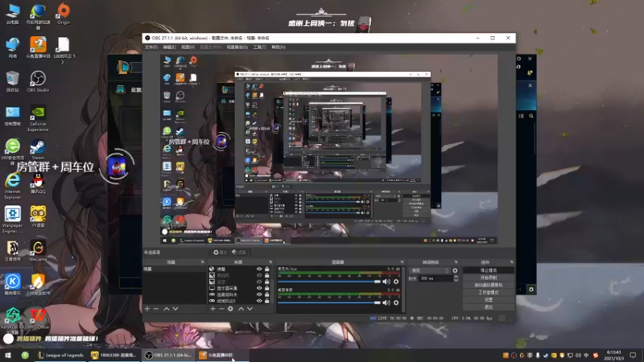Screen dimensions: 644x362
Task: Click the transition duration 300 ms field
Action: 436,278
